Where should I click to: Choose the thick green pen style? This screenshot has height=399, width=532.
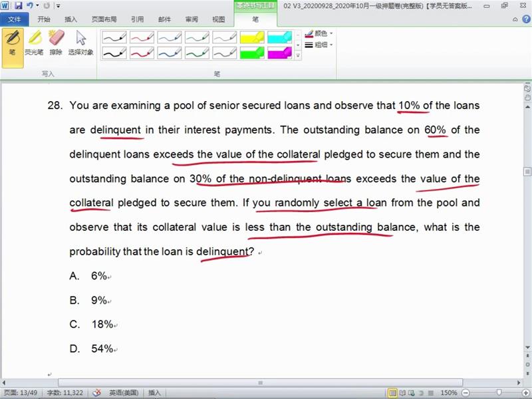click(x=197, y=53)
